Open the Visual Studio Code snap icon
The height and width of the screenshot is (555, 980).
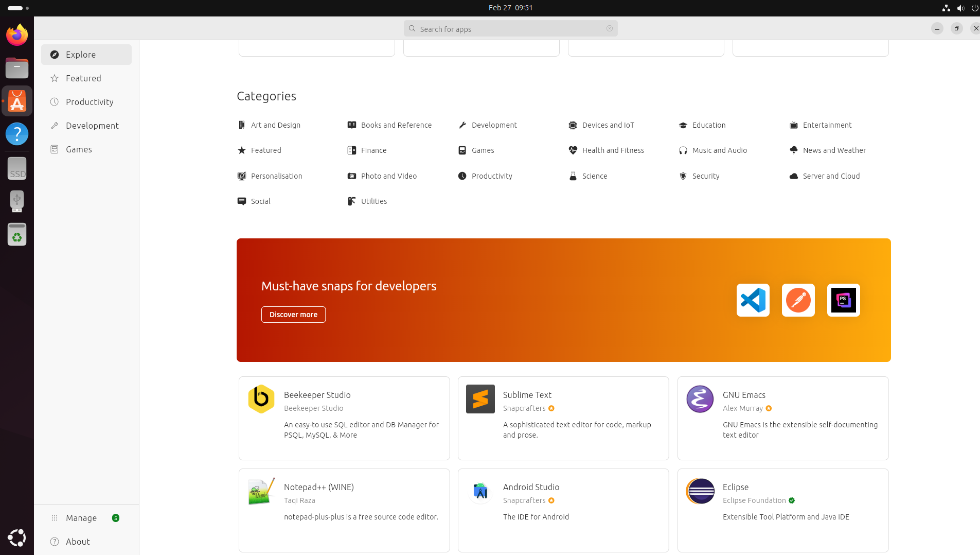pos(753,300)
